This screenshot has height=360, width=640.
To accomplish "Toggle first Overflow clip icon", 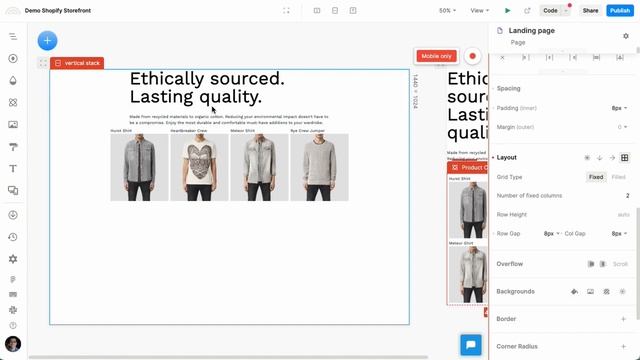I will coord(591,264).
